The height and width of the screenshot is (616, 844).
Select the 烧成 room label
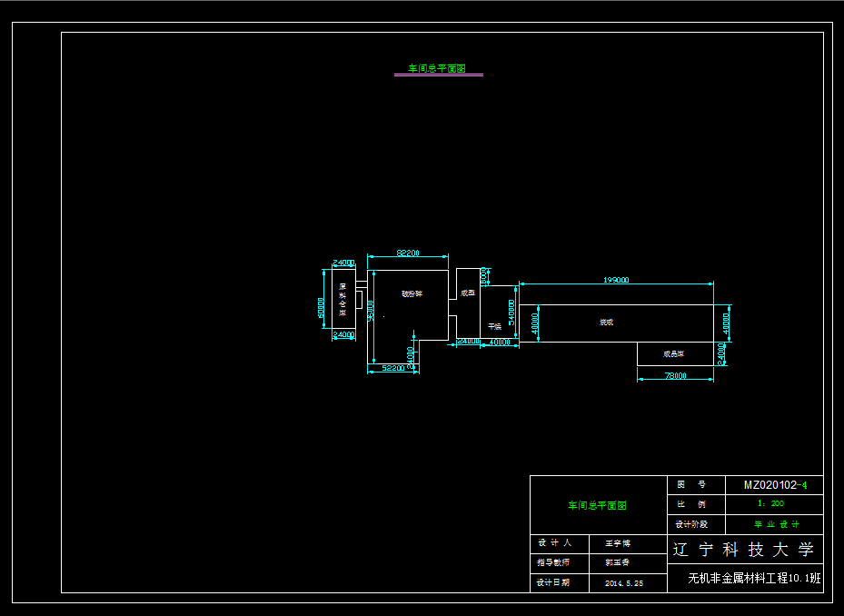click(x=607, y=322)
